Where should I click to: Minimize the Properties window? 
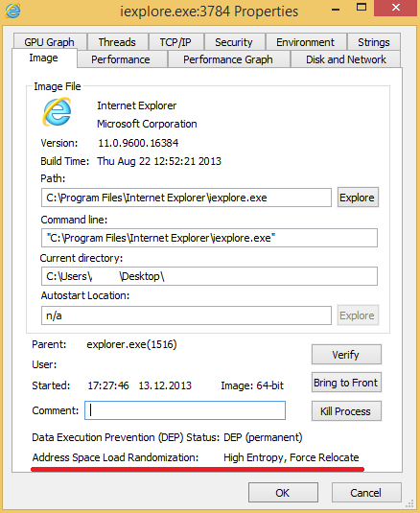click(x=336, y=10)
